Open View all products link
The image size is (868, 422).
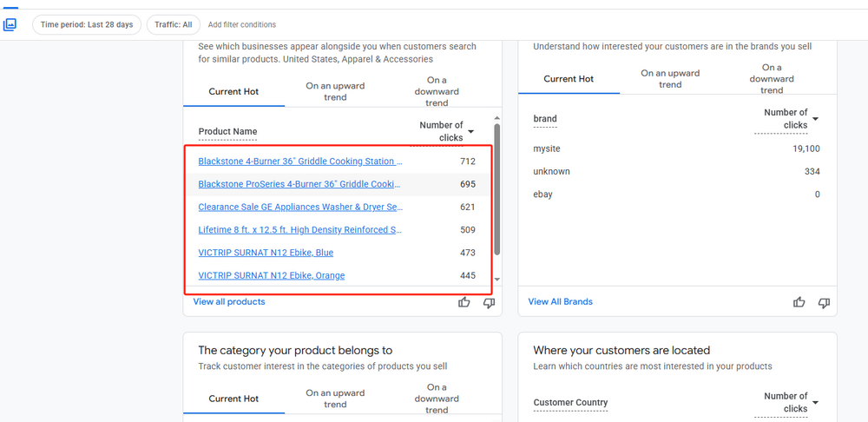[x=229, y=302]
